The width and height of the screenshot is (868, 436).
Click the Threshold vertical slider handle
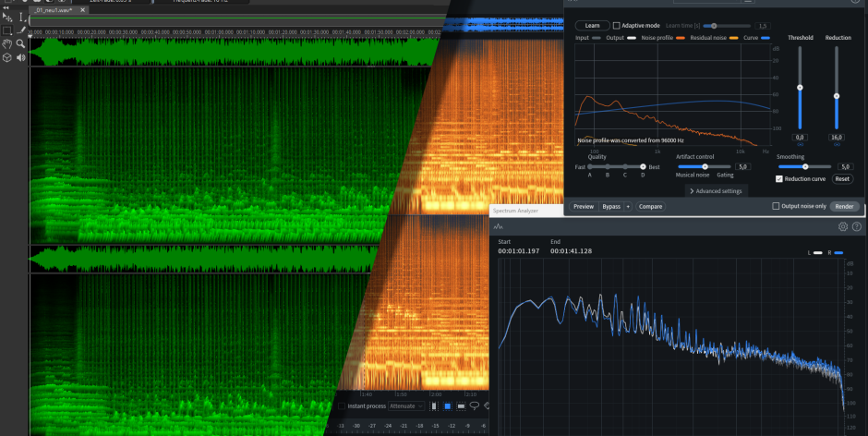(x=800, y=88)
